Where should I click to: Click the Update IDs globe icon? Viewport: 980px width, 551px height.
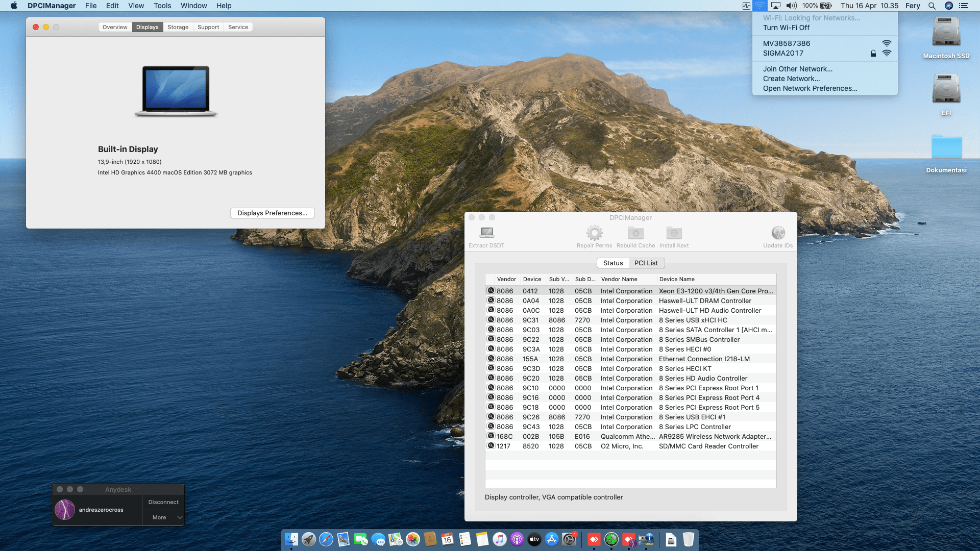point(778,233)
